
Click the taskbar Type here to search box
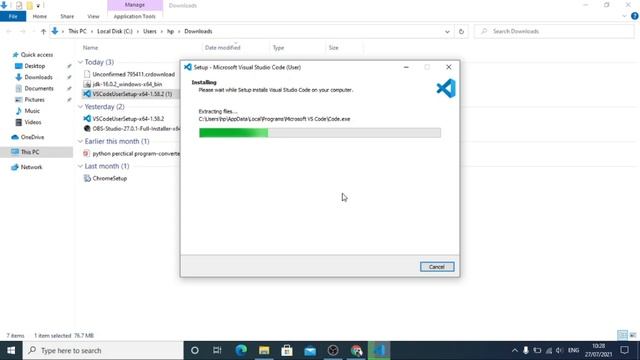pyautogui.click(x=103, y=350)
